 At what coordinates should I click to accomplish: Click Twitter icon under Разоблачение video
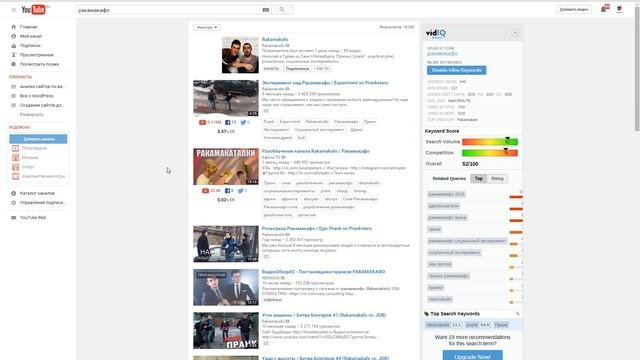point(240,191)
